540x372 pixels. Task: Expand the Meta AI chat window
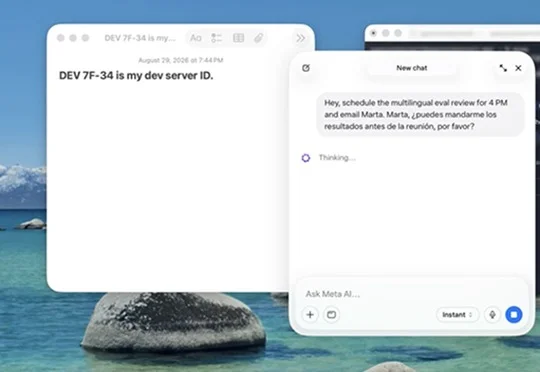tap(503, 68)
